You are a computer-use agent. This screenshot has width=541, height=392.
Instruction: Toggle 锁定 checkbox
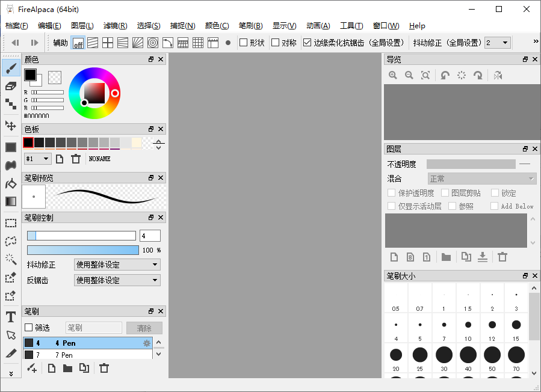[495, 192]
